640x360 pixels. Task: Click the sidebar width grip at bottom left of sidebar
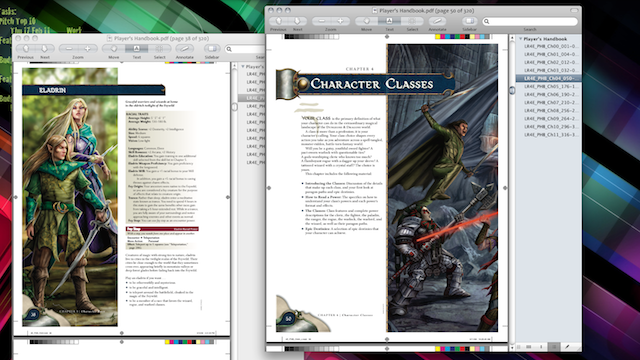(519, 347)
